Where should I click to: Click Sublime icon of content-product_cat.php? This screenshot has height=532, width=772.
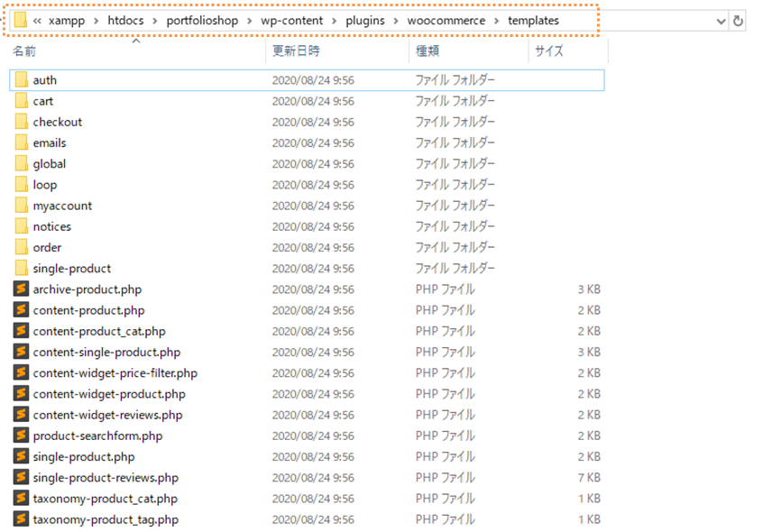coord(21,331)
